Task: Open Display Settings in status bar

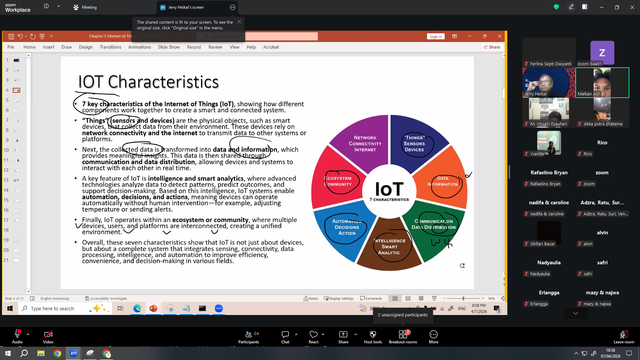Action: click(x=339, y=298)
